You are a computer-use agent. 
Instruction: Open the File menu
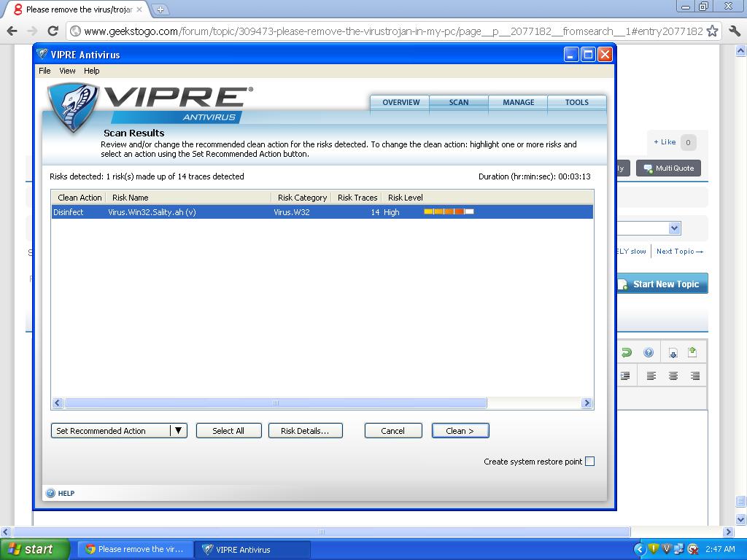pyautogui.click(x=44, y=71)
